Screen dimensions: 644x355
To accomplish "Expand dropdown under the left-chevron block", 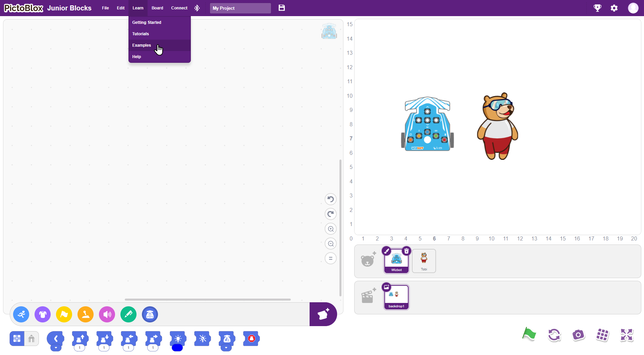I will tap(56, 348).
